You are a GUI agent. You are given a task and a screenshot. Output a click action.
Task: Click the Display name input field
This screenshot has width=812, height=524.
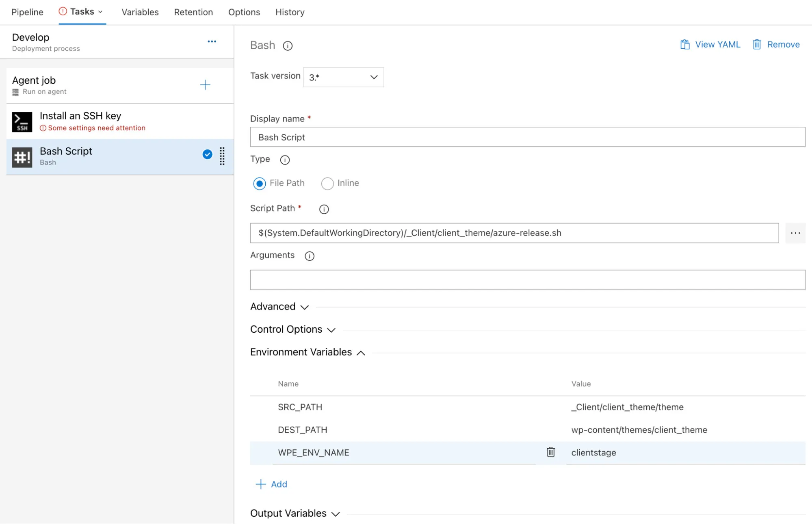527,137
